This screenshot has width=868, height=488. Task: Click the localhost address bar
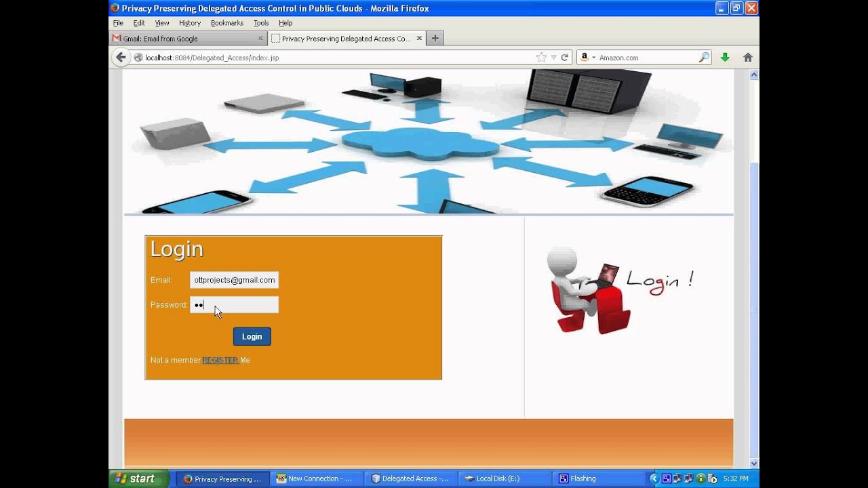[x=339, y=58]
